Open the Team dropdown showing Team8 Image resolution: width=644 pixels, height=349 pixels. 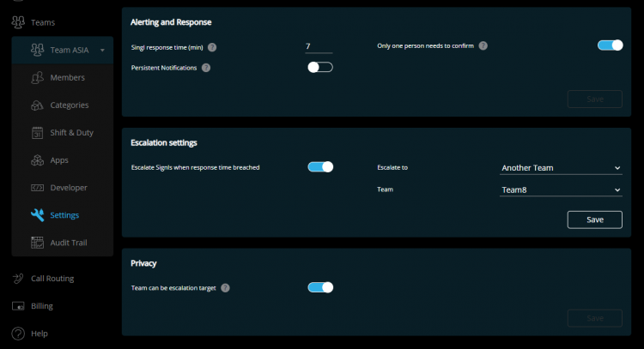tap(561, 190)
